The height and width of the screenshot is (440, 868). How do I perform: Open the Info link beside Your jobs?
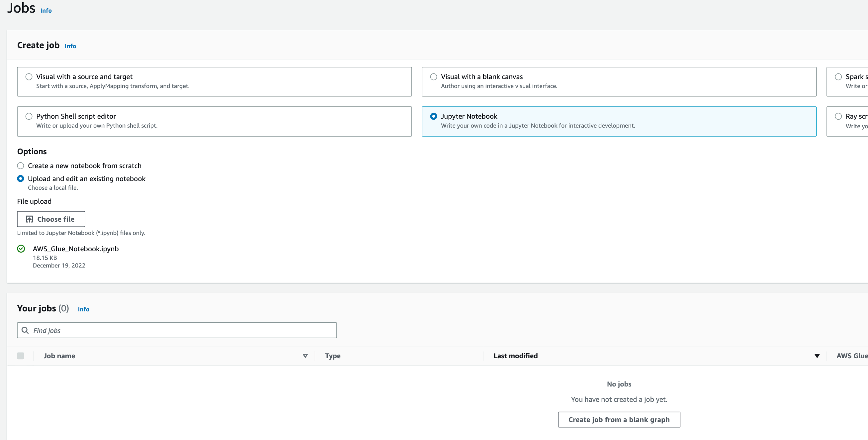point(84,309)
